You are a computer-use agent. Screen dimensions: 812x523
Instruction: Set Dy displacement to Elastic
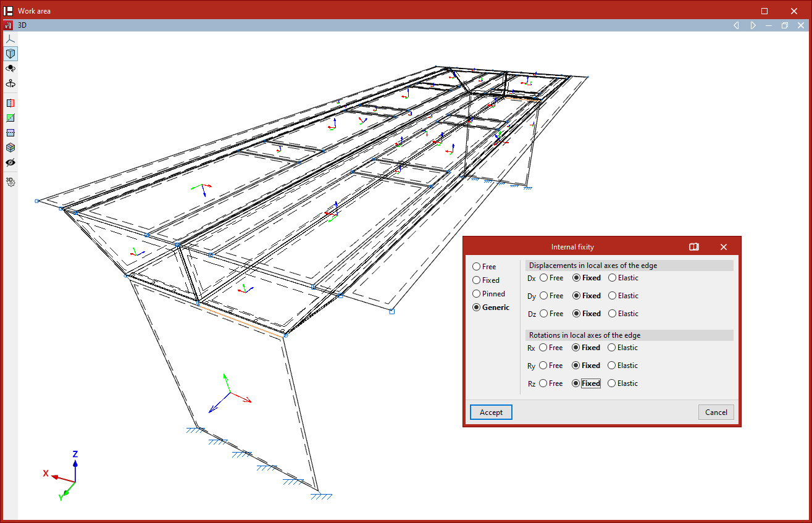pos(623,296)
